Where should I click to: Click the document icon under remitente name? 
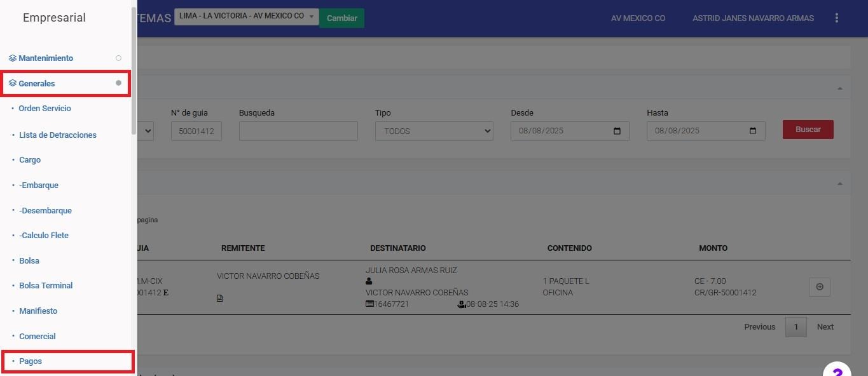click(x=220, y=298)
